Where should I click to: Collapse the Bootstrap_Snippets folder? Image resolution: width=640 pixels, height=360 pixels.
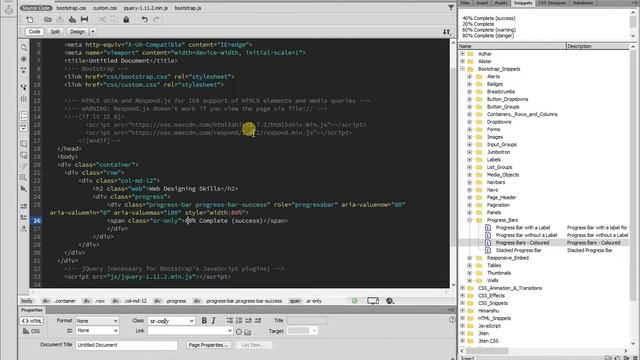point(462,69)
